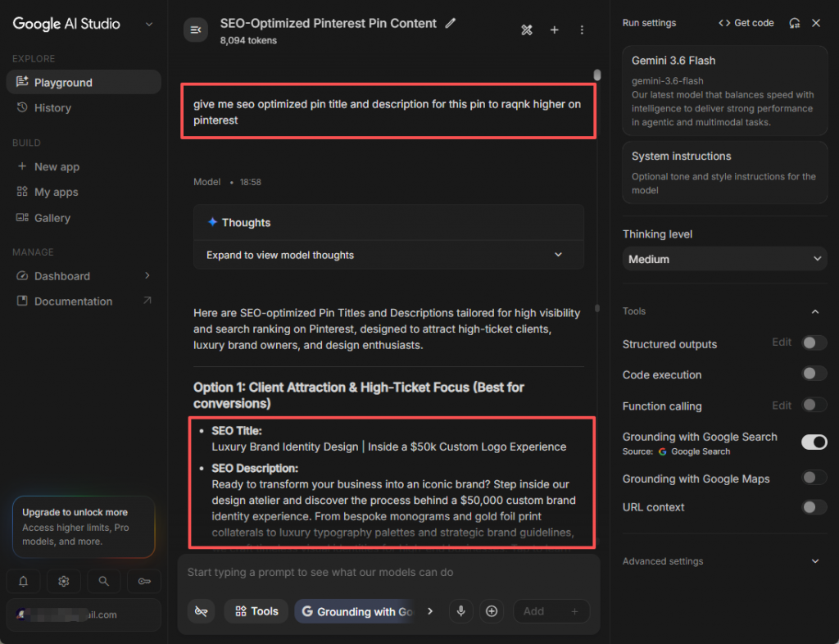The height and width of the screenshot is (644, 839).
Task: Disable Grounding with Google Search toggle
Action: [814, 442]
